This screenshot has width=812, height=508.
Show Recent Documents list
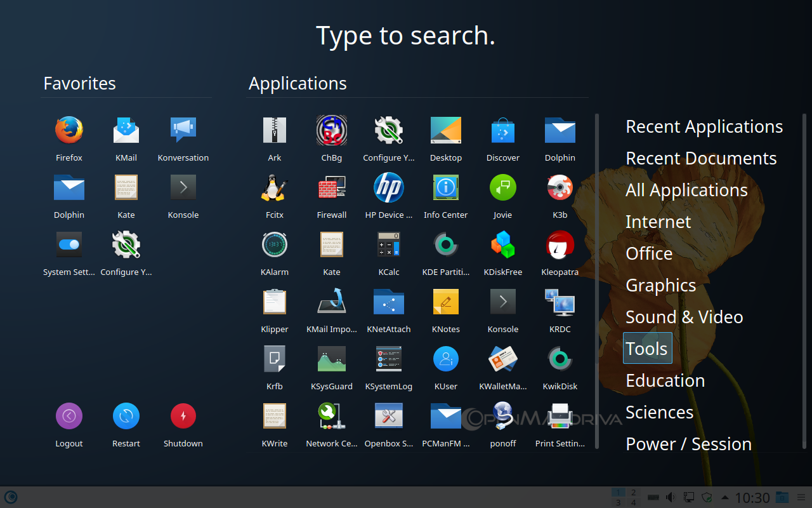click(x=701, y=158)
